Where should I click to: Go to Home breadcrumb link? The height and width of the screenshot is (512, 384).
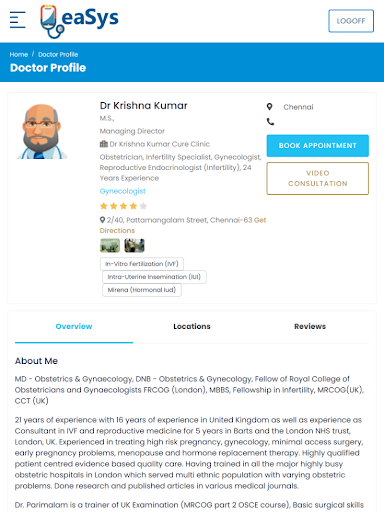(19, 54)
